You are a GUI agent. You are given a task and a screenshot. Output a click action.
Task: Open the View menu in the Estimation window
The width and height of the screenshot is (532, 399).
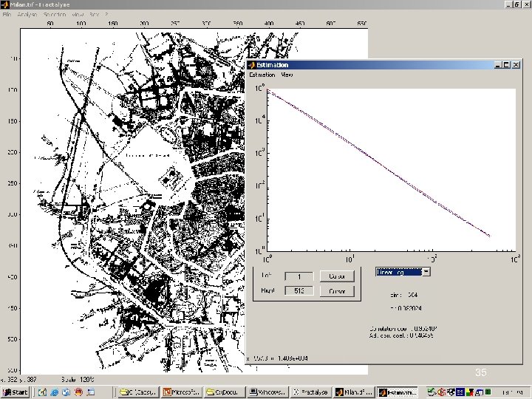pyautogui.click(x=287, y=75)
